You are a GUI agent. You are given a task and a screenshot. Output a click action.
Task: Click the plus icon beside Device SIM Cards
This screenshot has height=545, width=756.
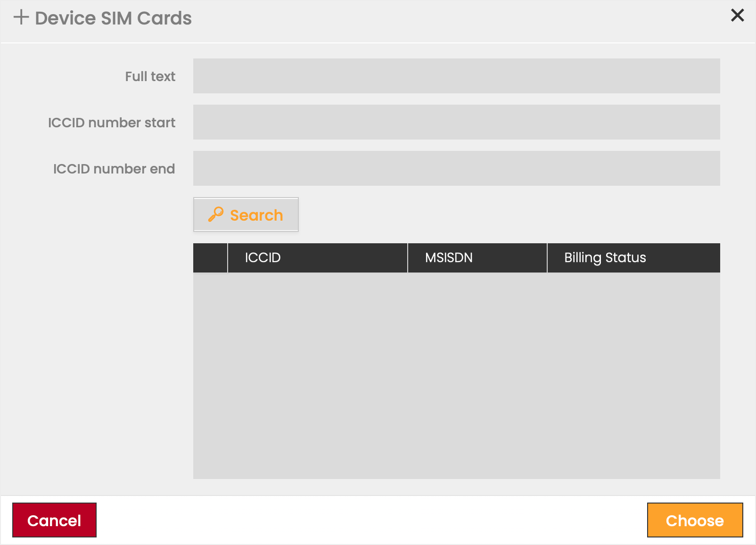point(21,17)
